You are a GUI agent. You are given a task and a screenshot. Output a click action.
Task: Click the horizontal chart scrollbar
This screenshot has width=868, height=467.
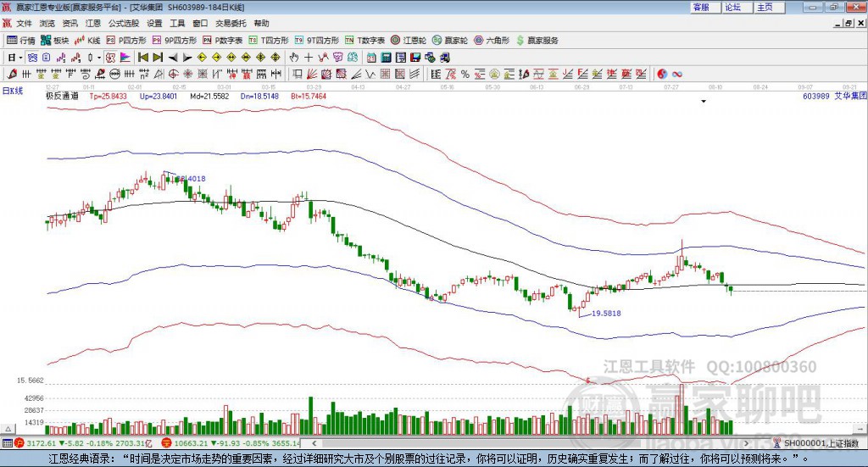pyautogui.click(x=531, y=443)
